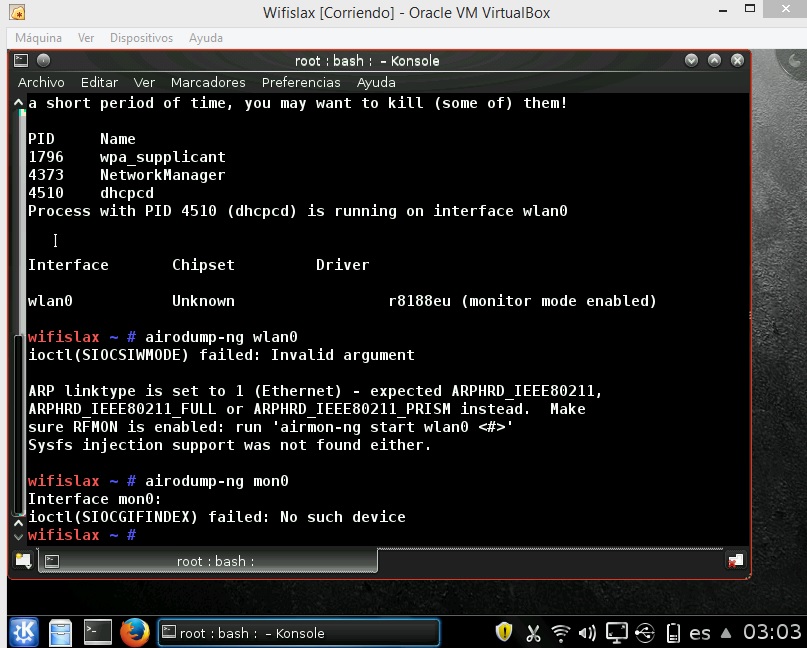Open the VirtualBox Máquina menu
807x648 pixels.
(39, 38)
